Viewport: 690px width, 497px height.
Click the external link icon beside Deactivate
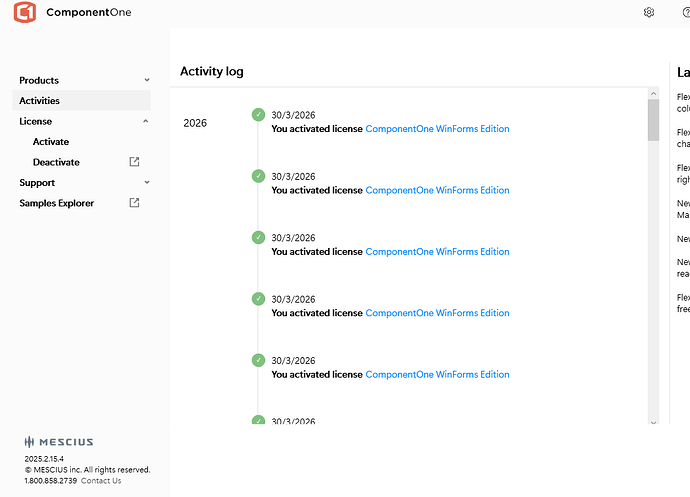[135, 162]
